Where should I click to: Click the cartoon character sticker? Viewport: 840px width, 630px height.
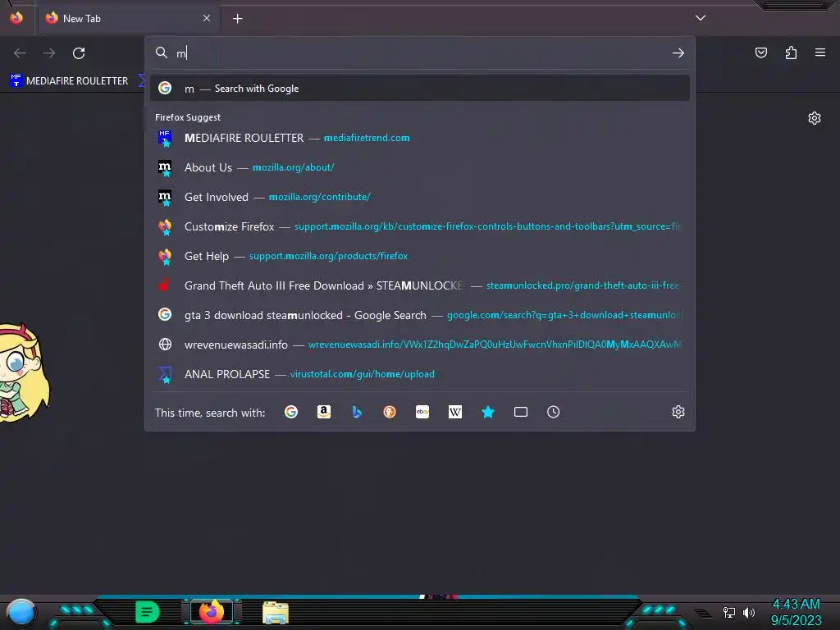point(24,373)
